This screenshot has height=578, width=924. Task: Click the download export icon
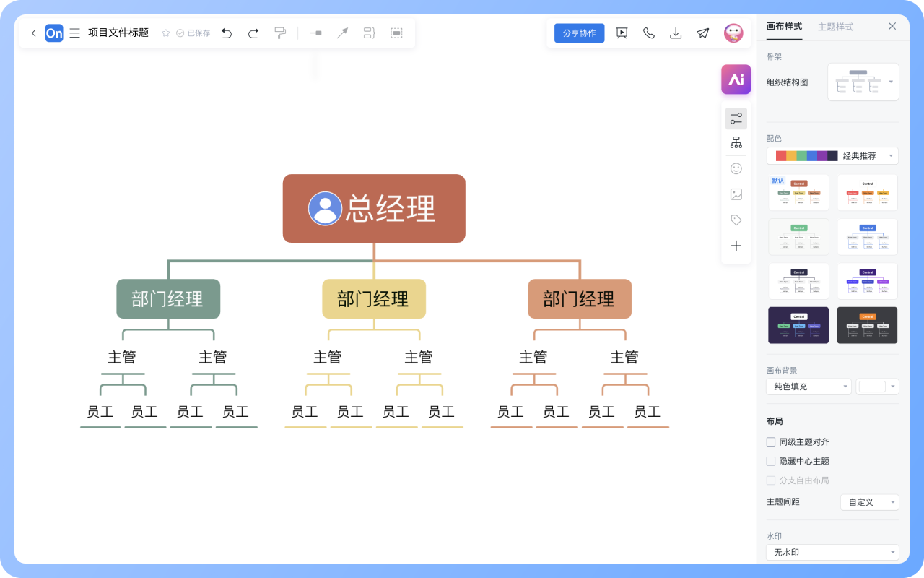(676, 33)
